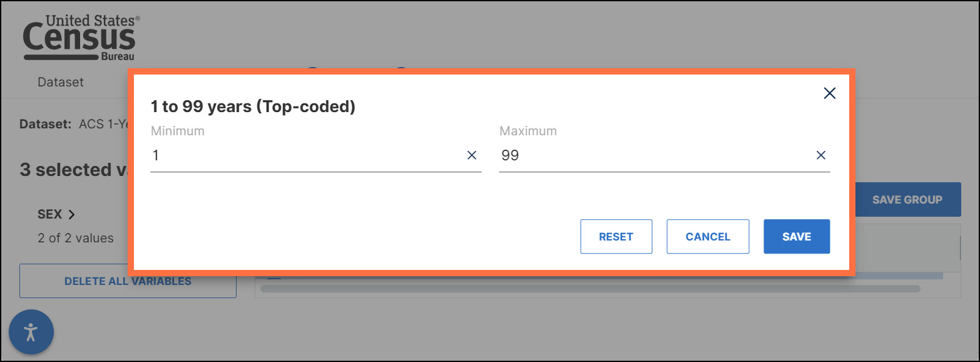The height and width of the screenshot is (362, 980).
Task: Click the SAVE GROUP button
Action: click(907, 200)
